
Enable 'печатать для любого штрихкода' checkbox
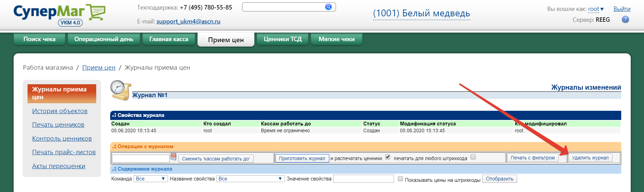(x=473, y=157)
